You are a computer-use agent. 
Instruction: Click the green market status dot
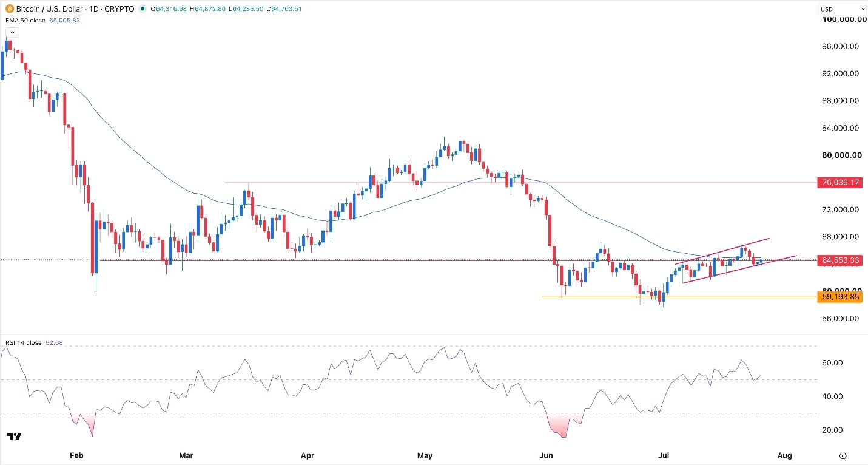[143, 9]
